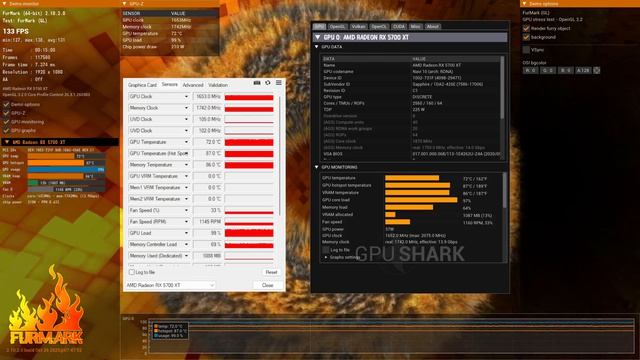Click the A 128 field of OSI bgcolor
This screenshot has width=640, height=360.
pos(583,70)
